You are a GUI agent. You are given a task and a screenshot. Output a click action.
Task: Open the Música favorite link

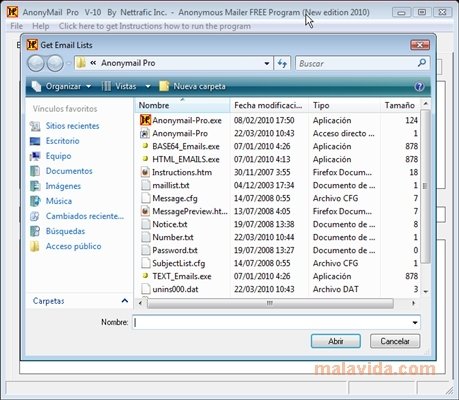[59, 201]
